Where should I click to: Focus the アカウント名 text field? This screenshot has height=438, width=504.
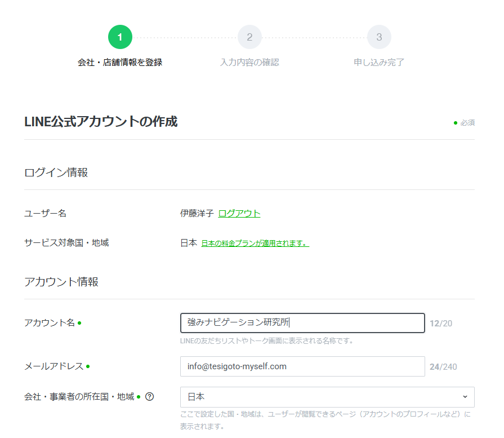[302, 323]
